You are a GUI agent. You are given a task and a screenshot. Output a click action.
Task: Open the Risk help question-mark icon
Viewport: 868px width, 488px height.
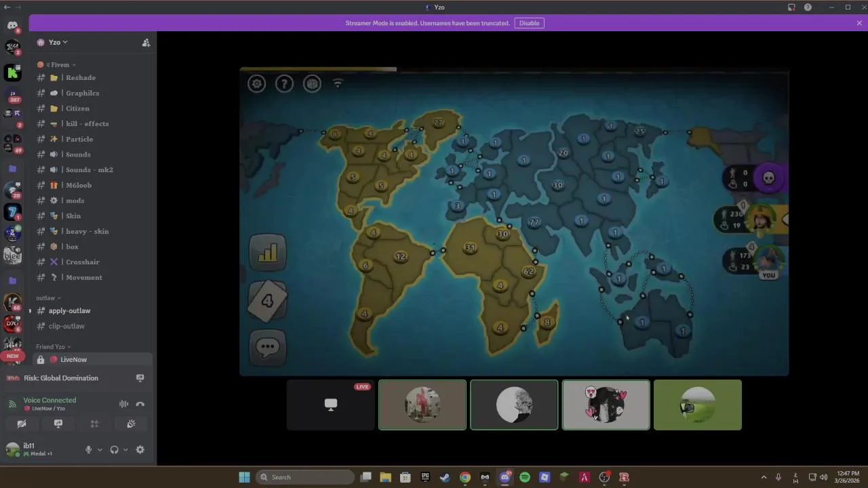(x=284, y=83)
